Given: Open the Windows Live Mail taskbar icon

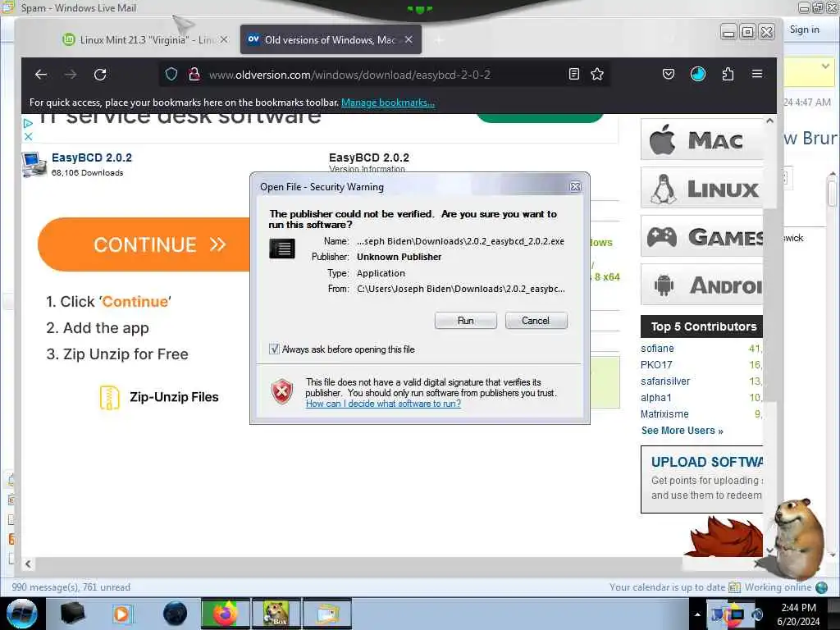Looking at the screenshot, I should pos(327,614).
